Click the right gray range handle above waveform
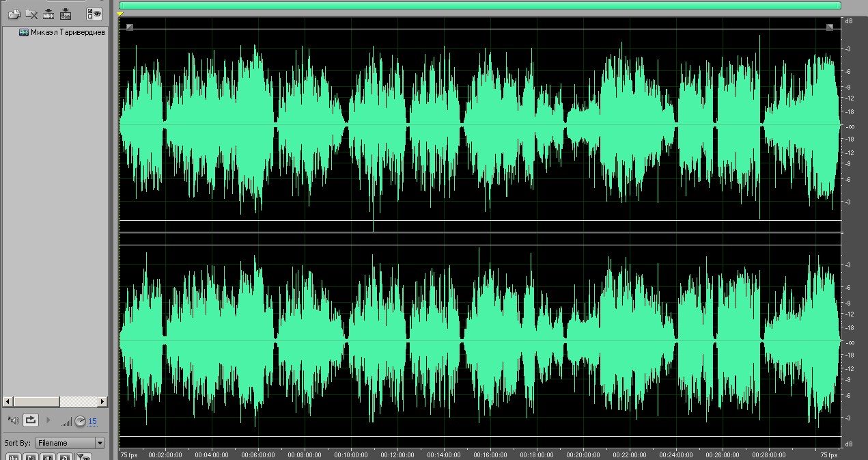Screen dimensions: 868x460 pos(830,27)
